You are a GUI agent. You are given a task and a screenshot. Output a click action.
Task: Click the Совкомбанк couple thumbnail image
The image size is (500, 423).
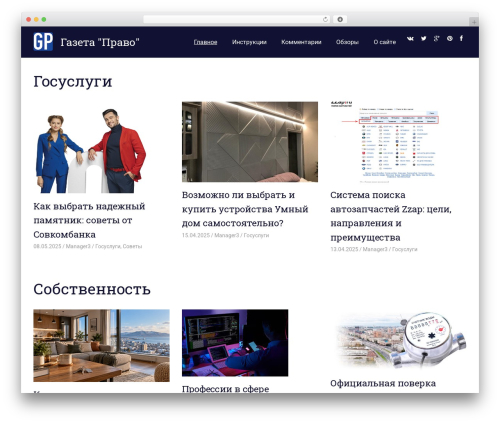[x=91, y=150]
